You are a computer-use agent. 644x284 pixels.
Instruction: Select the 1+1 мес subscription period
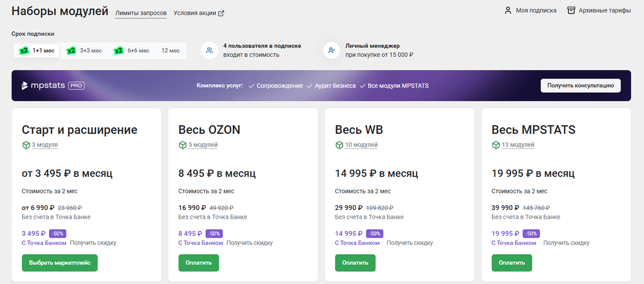37,51
